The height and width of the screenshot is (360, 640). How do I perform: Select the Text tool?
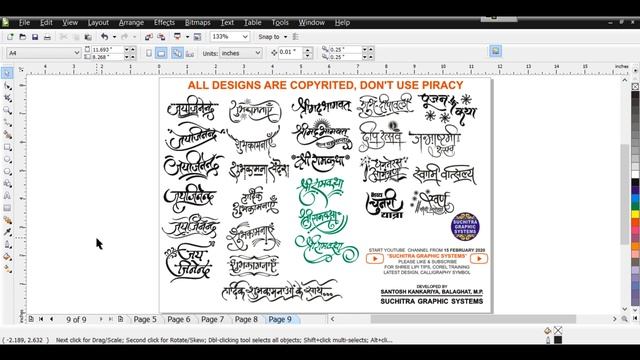pos(7,196)
